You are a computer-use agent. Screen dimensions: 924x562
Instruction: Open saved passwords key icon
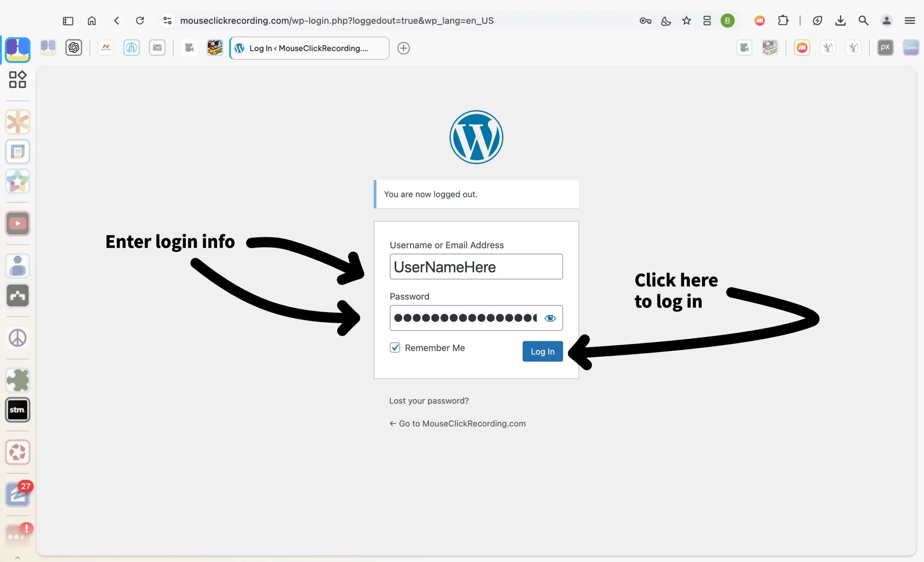click(645, 21)
